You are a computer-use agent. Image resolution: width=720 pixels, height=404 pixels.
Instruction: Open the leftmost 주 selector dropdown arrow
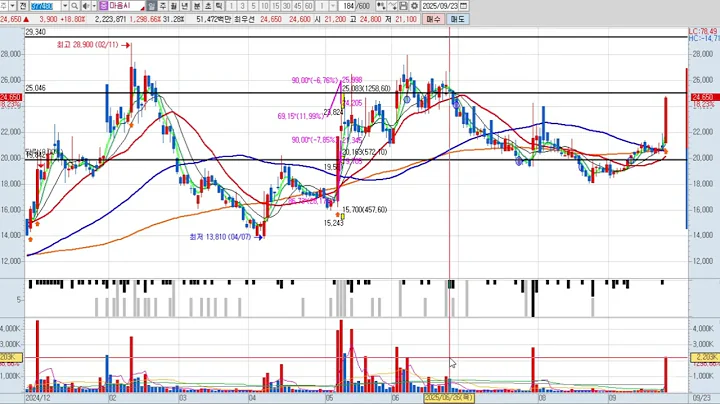coord(12,6)
